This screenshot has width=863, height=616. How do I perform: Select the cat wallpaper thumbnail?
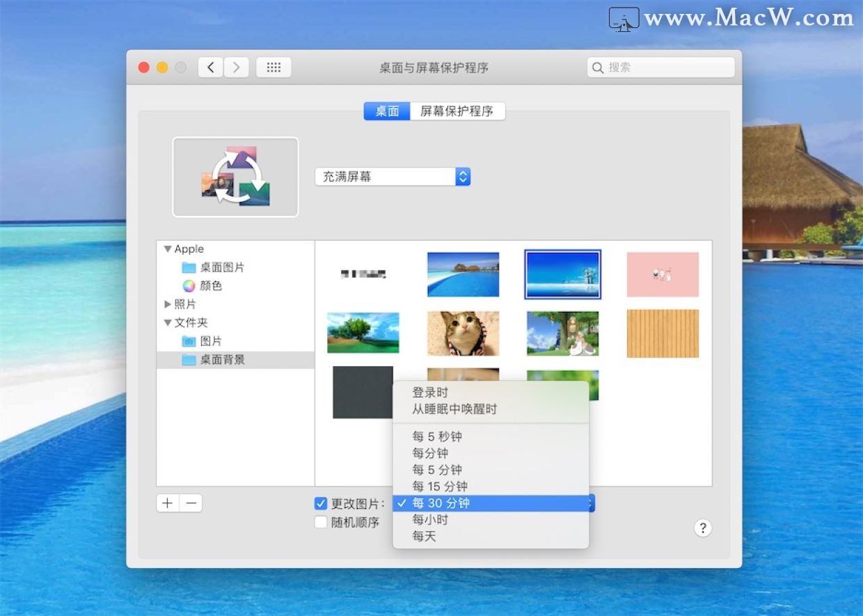462,333
